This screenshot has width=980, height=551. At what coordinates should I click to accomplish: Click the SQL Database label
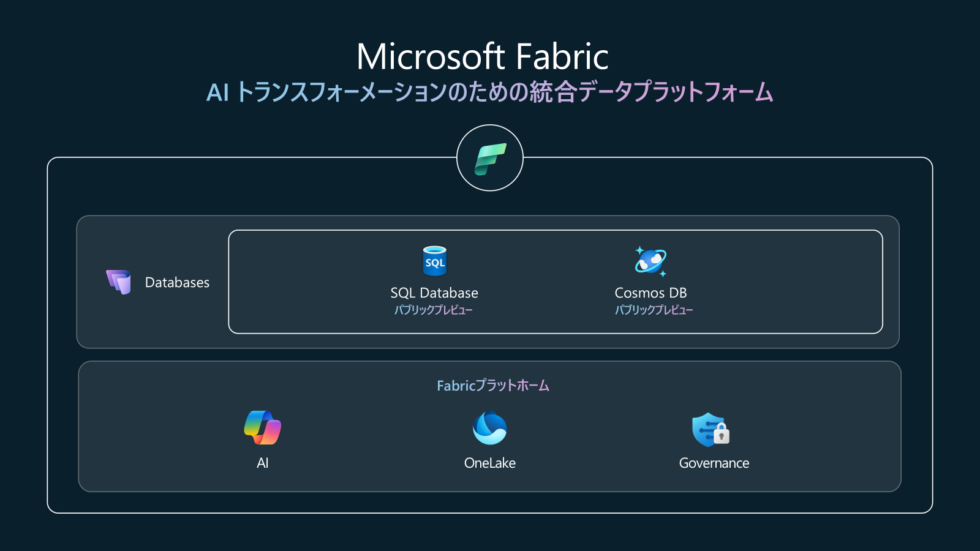(434, 293)
